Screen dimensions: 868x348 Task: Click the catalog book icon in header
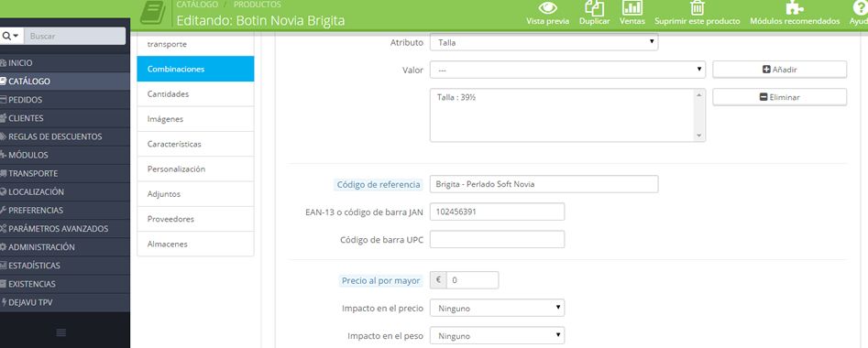pyautogui.click(x=153, y=13)
